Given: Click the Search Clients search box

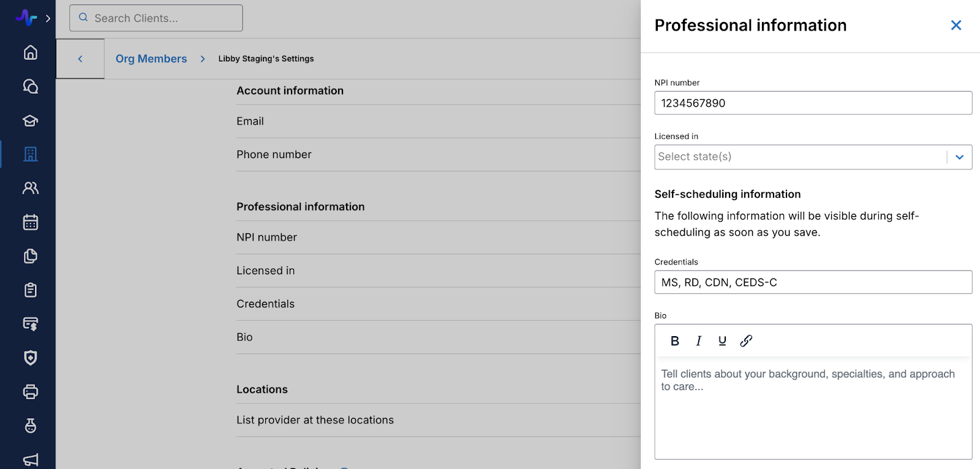Looking at the screenshot, I should point(156,18).
